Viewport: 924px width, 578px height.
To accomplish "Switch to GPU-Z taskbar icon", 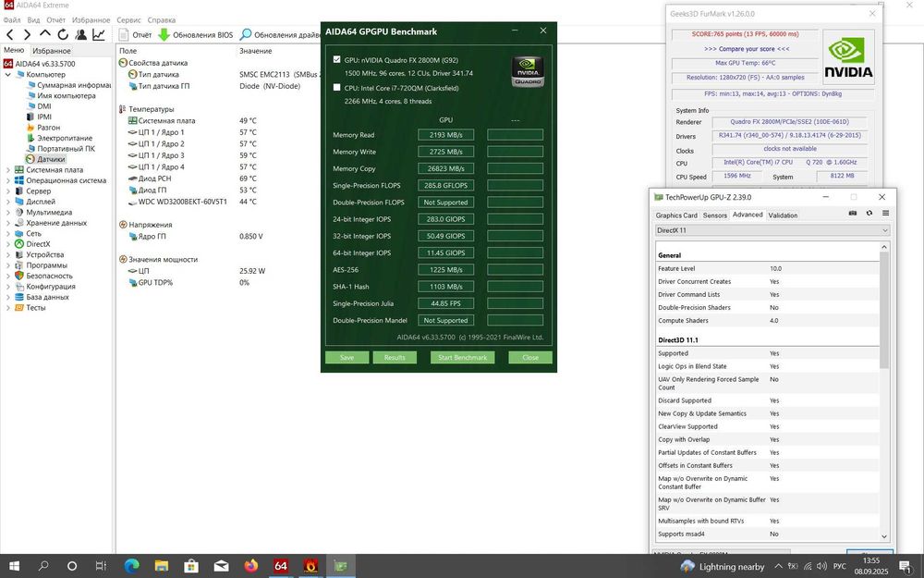I will (x=341, y=566).
